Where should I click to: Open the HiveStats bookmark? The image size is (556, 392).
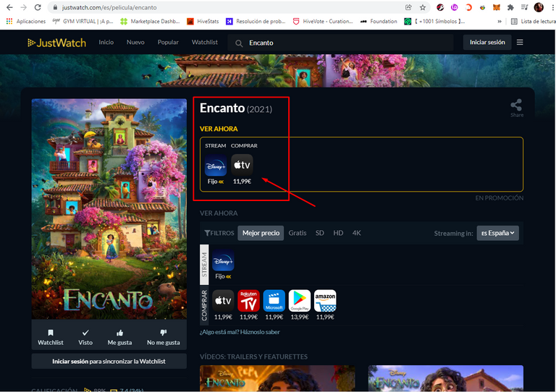tap(203, 21)
